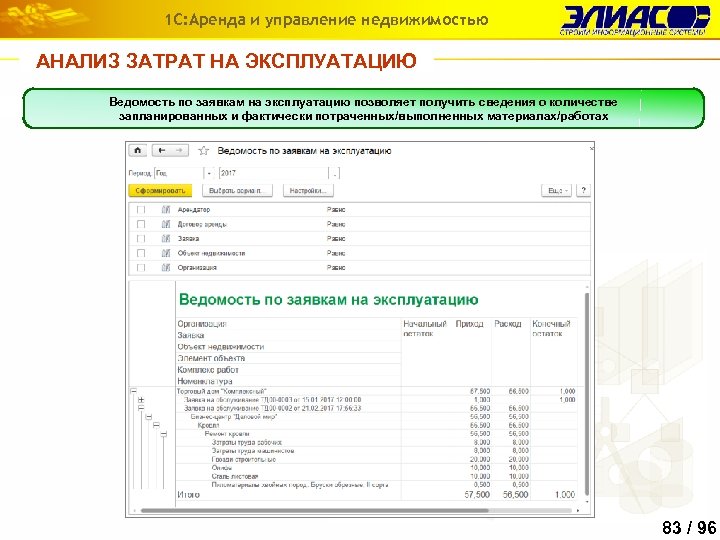Click the horizontal scrollbar of the report

[x=315, y=510]
